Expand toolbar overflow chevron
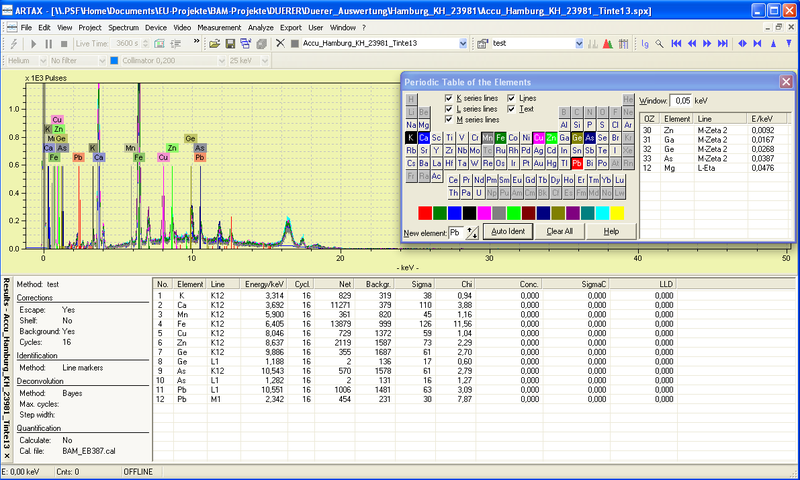The image size is (800, 480). coord(196,41)
